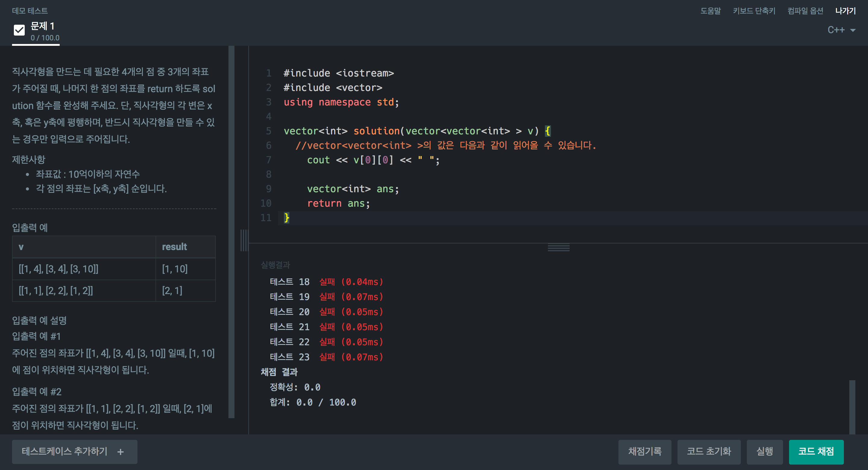Click the 입출력 예 heading
The height and width of the screenshot is (470, 868).
click(x=30, y=227)
